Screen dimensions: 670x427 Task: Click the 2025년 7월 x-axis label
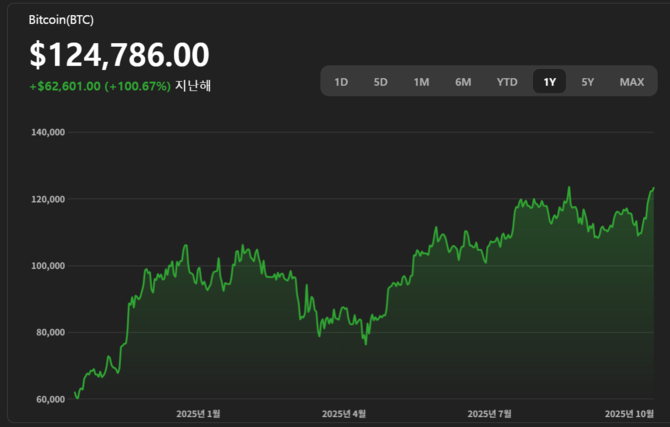pyautogui.click(x=490, y=413)
